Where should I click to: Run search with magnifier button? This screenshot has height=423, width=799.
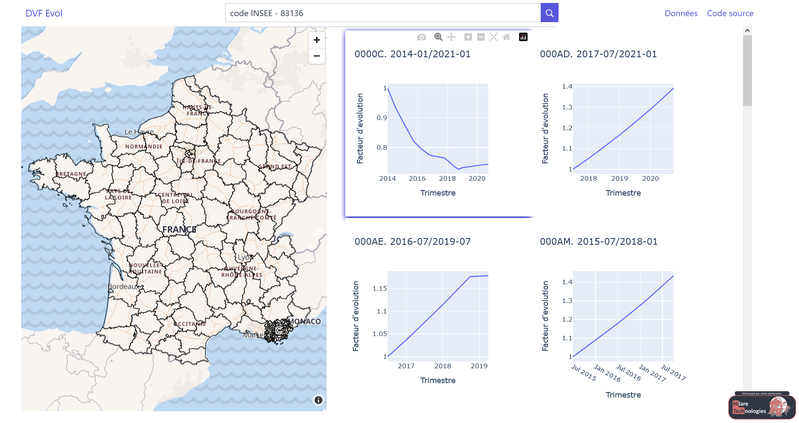point(549,13)
